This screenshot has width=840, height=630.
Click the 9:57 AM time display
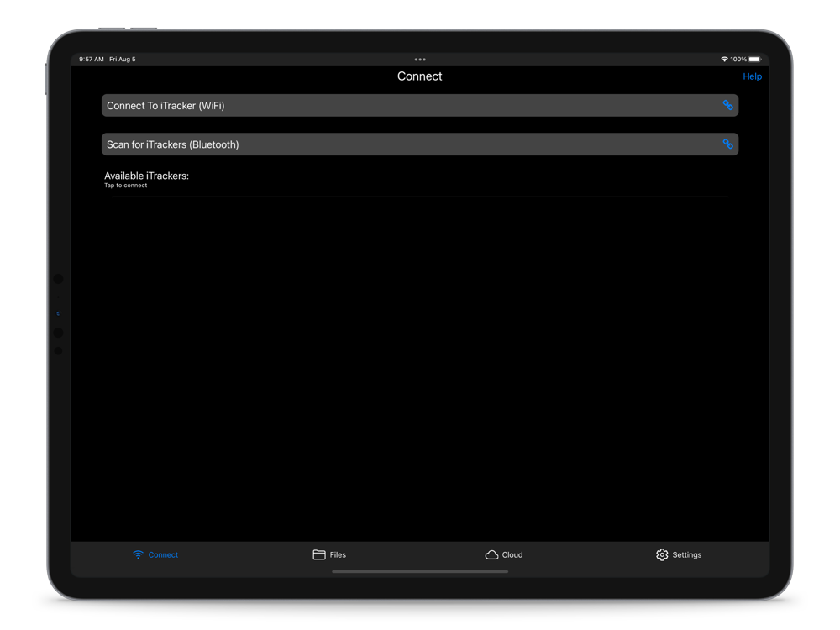(92, 59)
